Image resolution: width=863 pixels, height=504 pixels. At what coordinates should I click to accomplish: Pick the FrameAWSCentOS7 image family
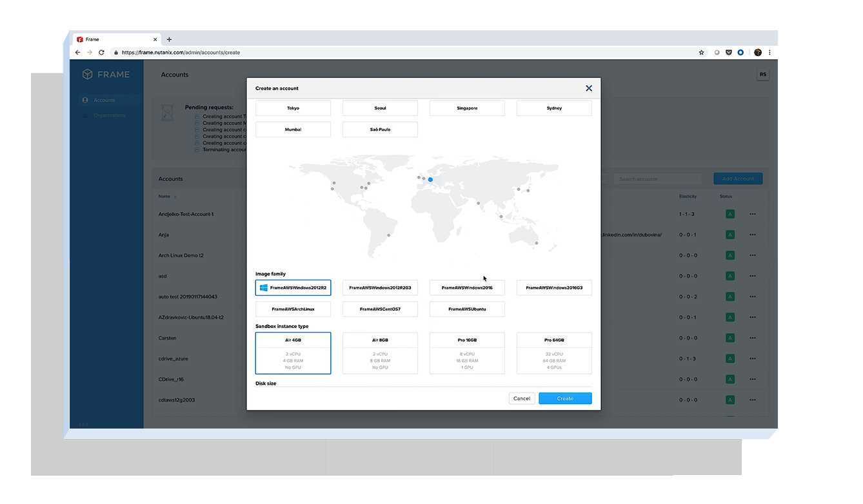(x=380, y=309)
